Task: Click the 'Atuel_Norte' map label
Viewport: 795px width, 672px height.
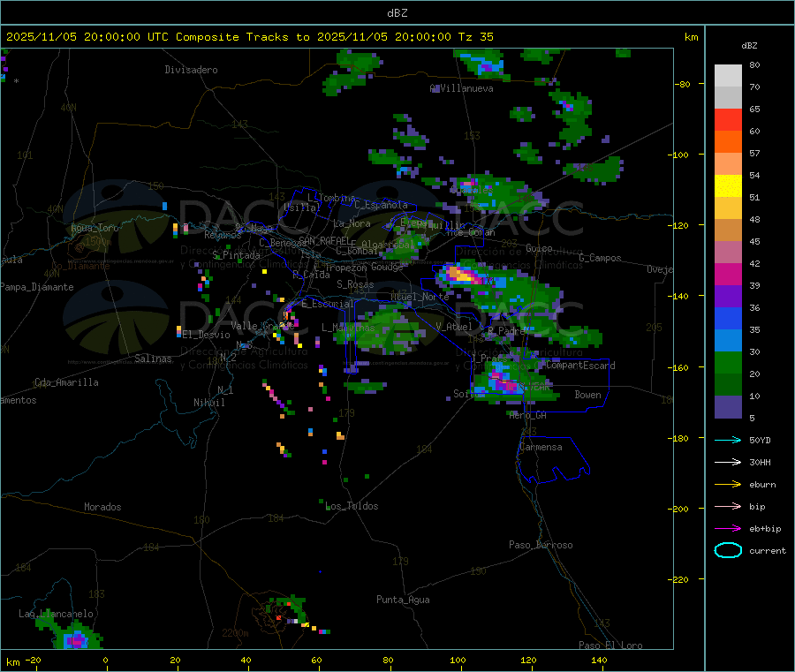Action: pyautogui.click(x=420, y=297)
